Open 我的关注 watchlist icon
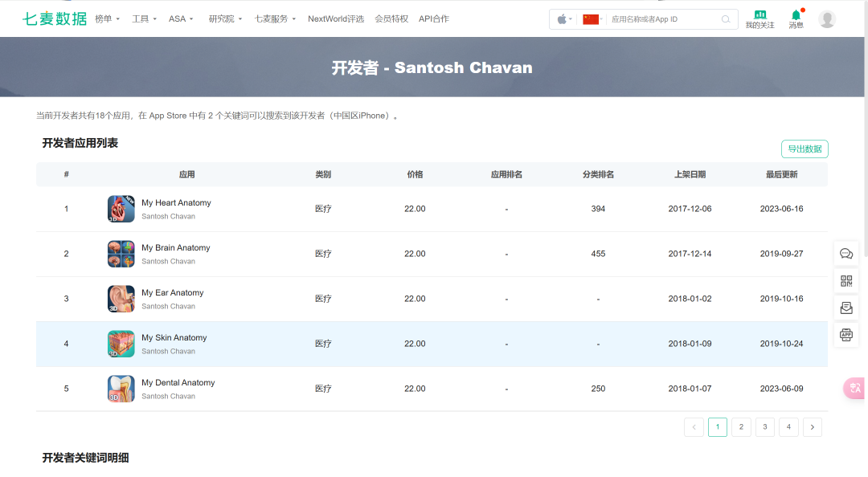This screenshot has height=477, width=868. [x=760, y=19]
